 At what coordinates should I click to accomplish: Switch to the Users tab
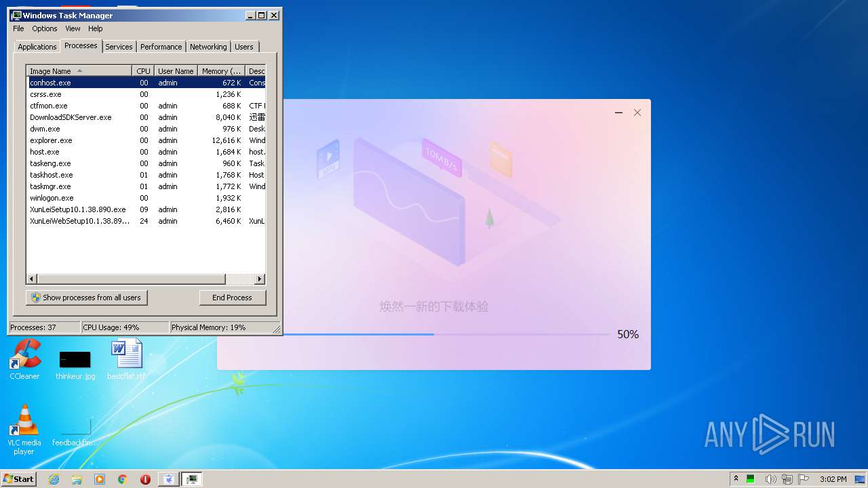pyautogui.click(x=244, y=47)
